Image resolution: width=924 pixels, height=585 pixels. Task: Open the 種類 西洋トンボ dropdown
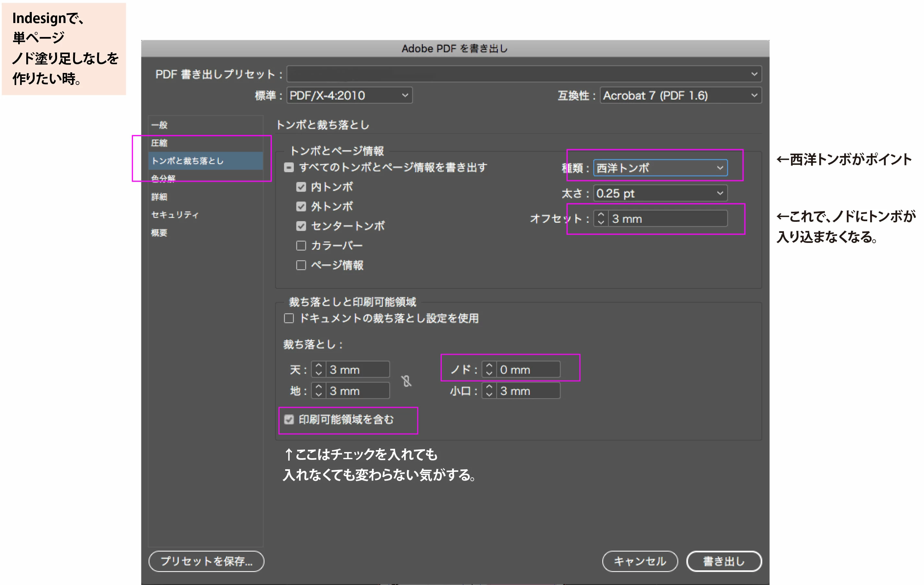tap(660, 168)
